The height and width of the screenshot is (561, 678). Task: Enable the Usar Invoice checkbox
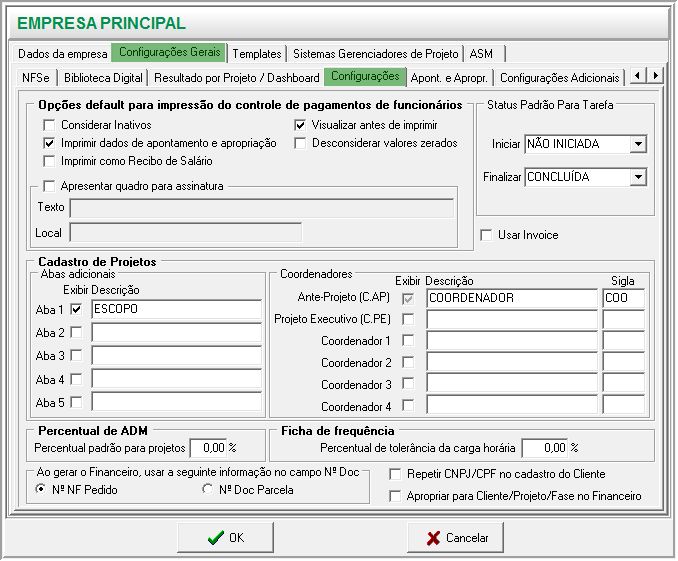click(486, 235)
